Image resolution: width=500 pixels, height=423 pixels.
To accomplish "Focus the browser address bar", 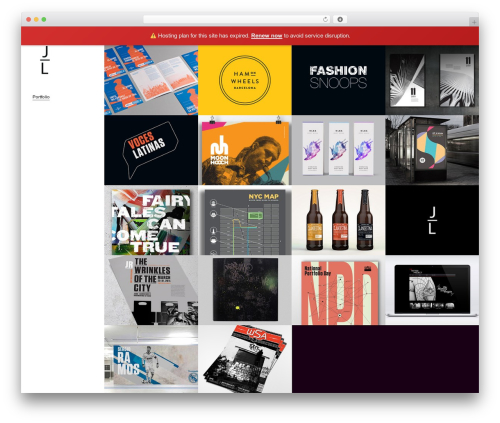I will tap(237, 20).
